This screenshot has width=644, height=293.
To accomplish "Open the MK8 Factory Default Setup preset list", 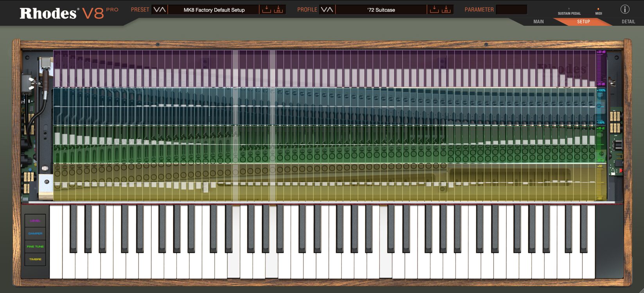I will (214, 10).
